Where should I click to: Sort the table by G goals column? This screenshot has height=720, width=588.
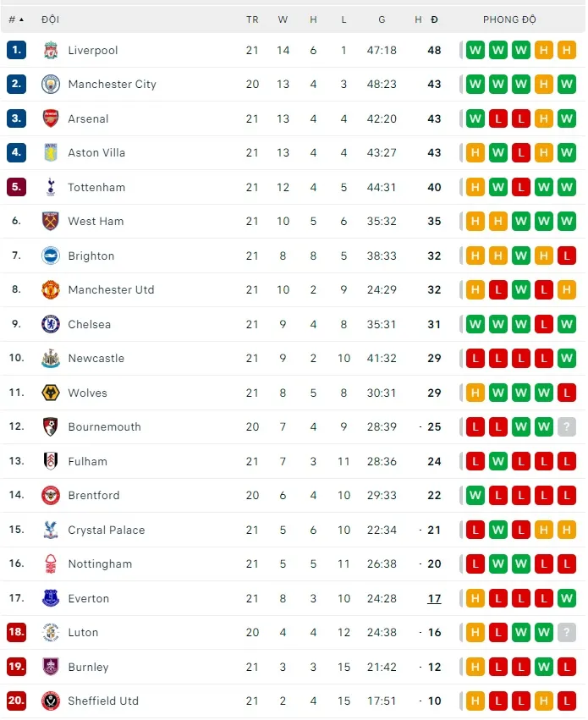pos(382,19)
